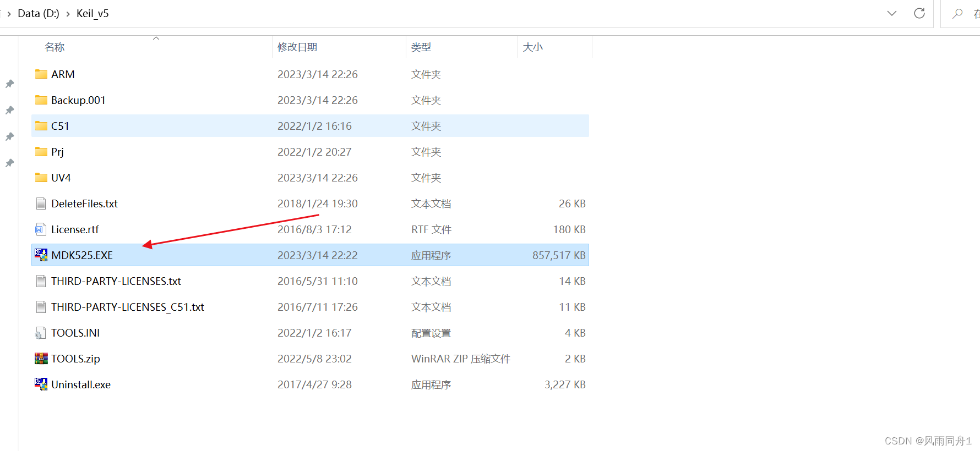Select the TOOLS.zip file name
Viewport: 980px width, 451px height.
[75, 359]
